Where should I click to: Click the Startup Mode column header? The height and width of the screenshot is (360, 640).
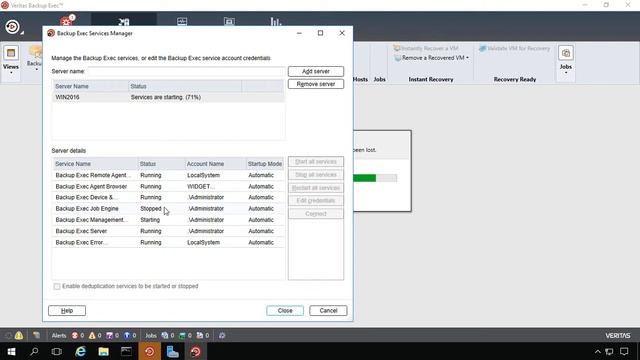264,164
